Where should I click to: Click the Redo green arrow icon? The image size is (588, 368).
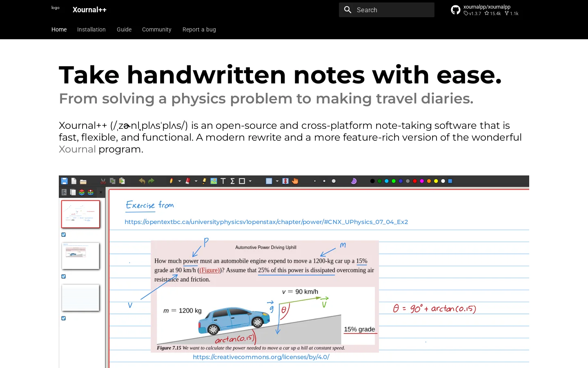(151, 181)
